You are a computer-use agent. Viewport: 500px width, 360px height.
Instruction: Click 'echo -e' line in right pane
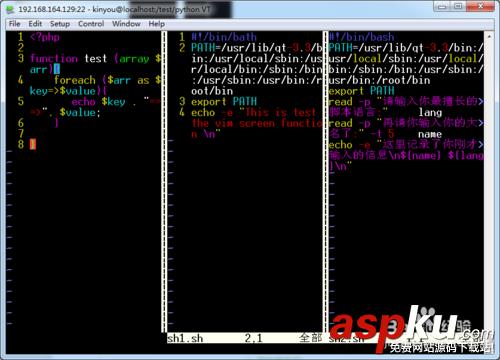(406, 145)
